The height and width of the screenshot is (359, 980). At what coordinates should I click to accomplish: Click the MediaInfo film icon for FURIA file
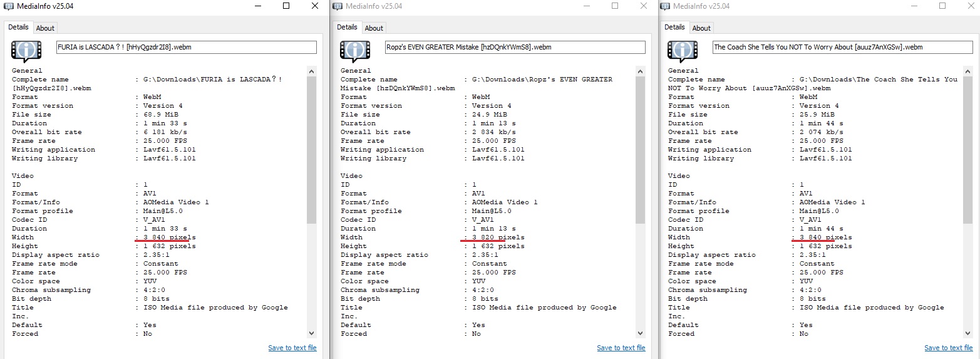[x=26, y=50]
